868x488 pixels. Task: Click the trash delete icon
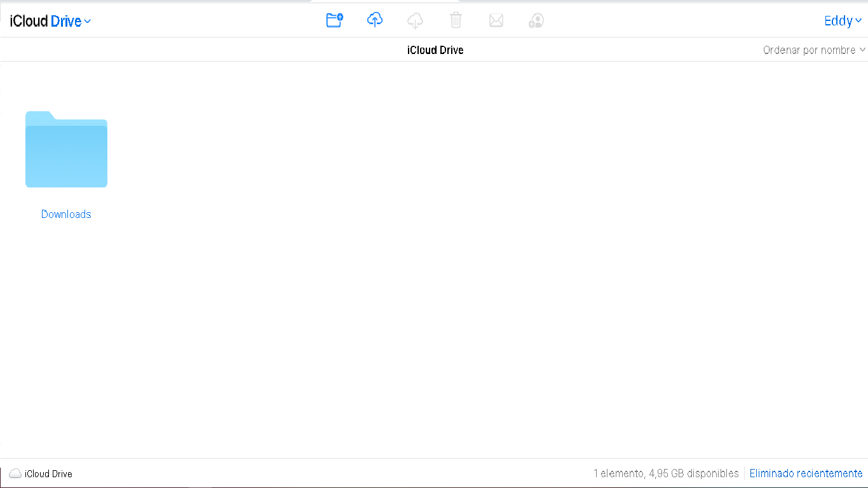coord(456,20)
